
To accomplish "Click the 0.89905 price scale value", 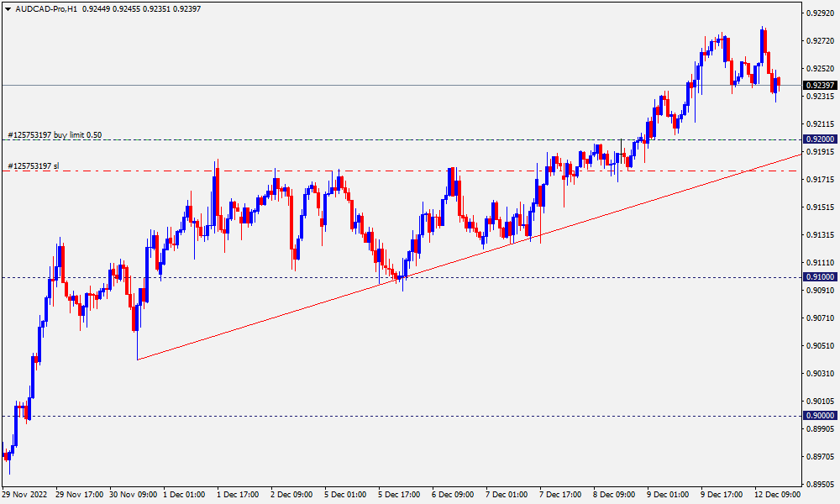I will (x=820, y=429).
